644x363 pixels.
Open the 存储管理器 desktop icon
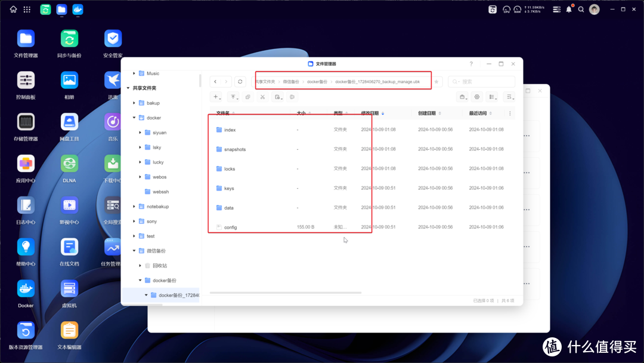click(x=26, y=122)
